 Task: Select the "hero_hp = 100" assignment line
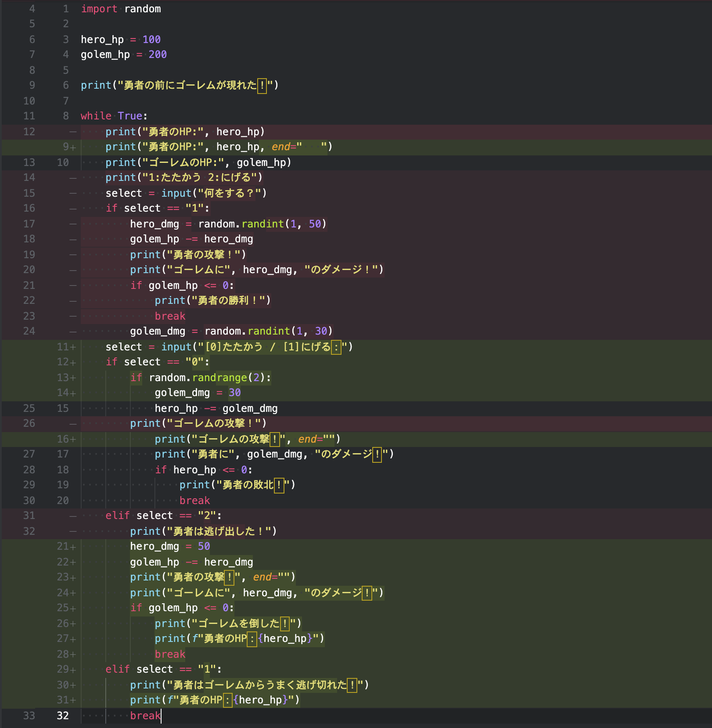tap(121, 40)
